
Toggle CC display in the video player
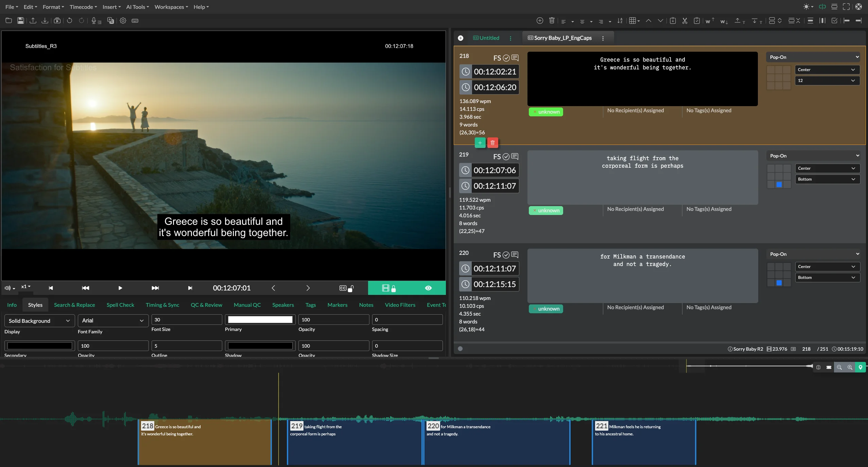[343, 288]
